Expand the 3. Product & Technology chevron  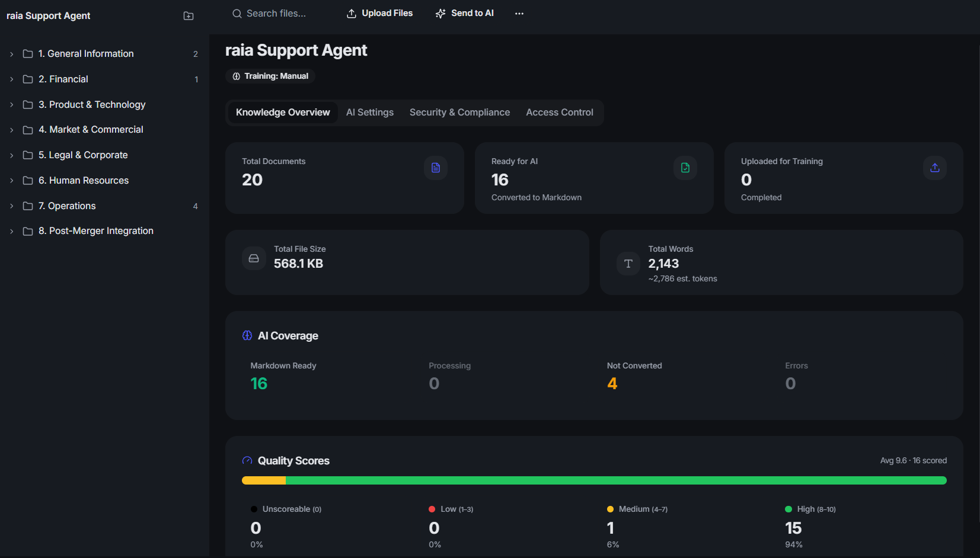point(11,105)
